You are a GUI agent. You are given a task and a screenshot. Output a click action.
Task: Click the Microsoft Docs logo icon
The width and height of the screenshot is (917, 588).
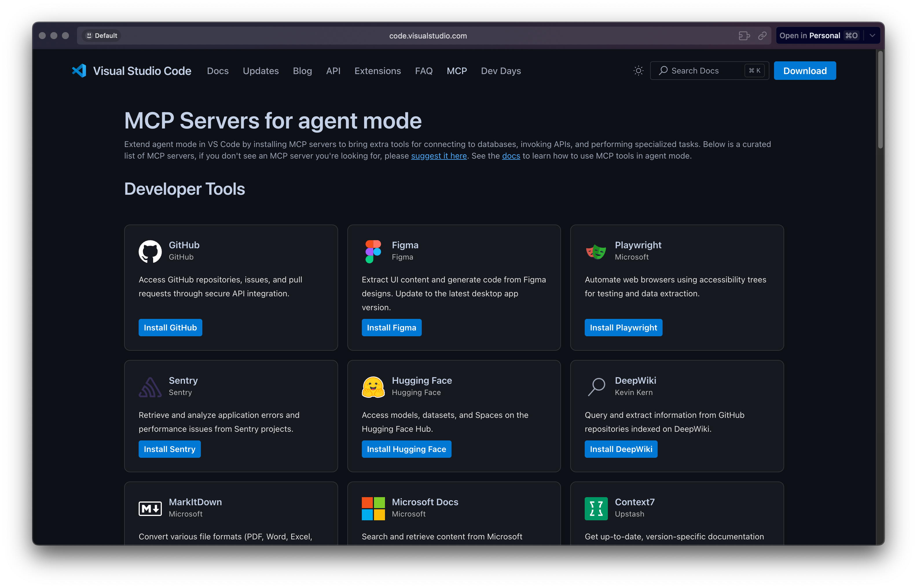(x=373, y=508)
